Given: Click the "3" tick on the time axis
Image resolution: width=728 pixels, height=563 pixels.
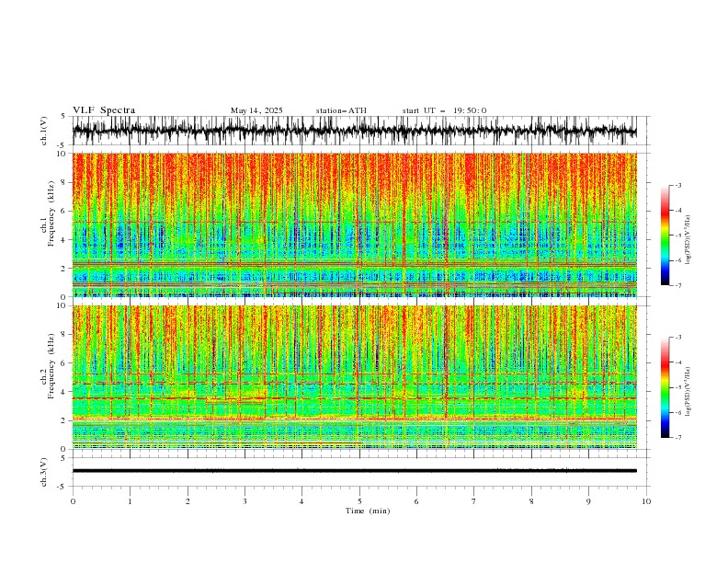Looking at the screenshot, I should tap(245, 501).
